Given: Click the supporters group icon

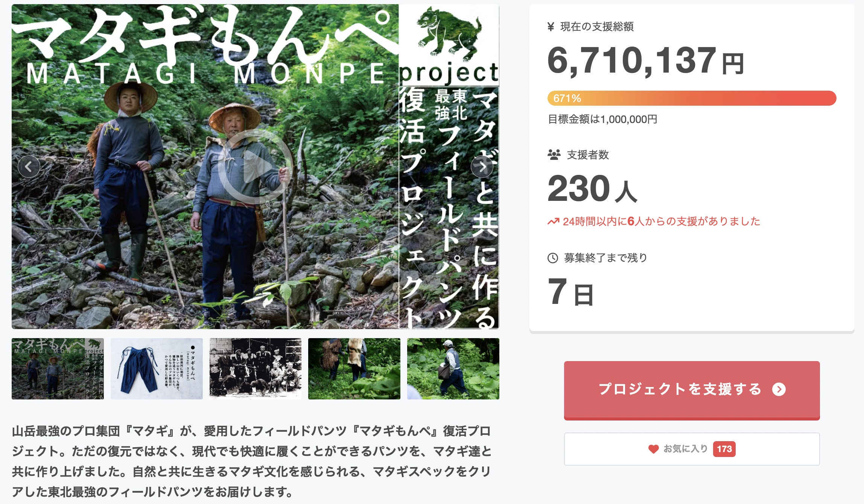Looking at the screenshot, I should [554, 155].
